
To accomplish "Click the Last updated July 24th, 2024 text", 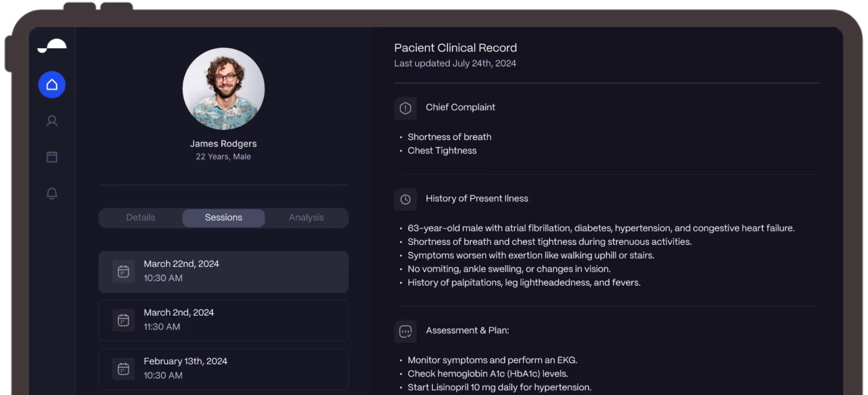I will point(455,64).
